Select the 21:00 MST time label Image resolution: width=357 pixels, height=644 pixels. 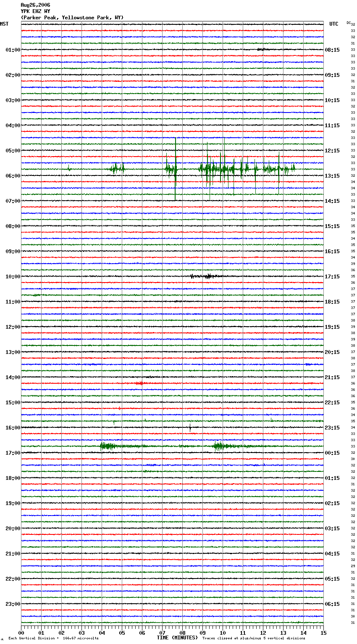coord(13,554)
